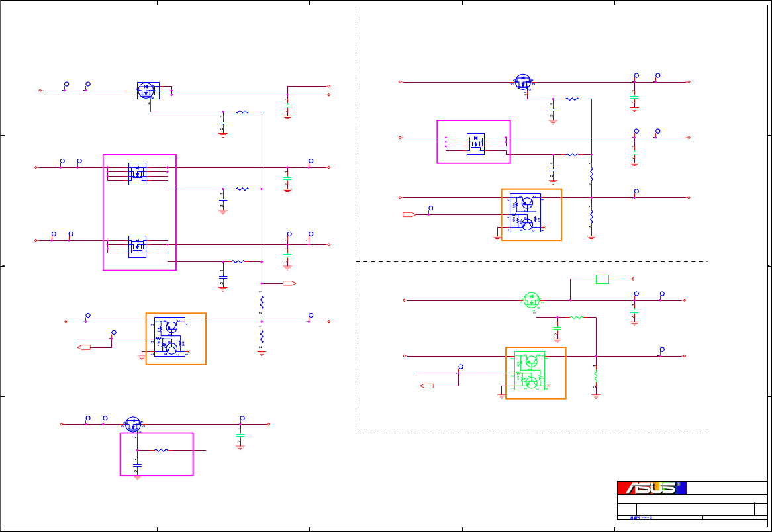Select MOSFET in the small upper-right magenta frame
This screenshot has width=772, height=532.
(475, 144)
